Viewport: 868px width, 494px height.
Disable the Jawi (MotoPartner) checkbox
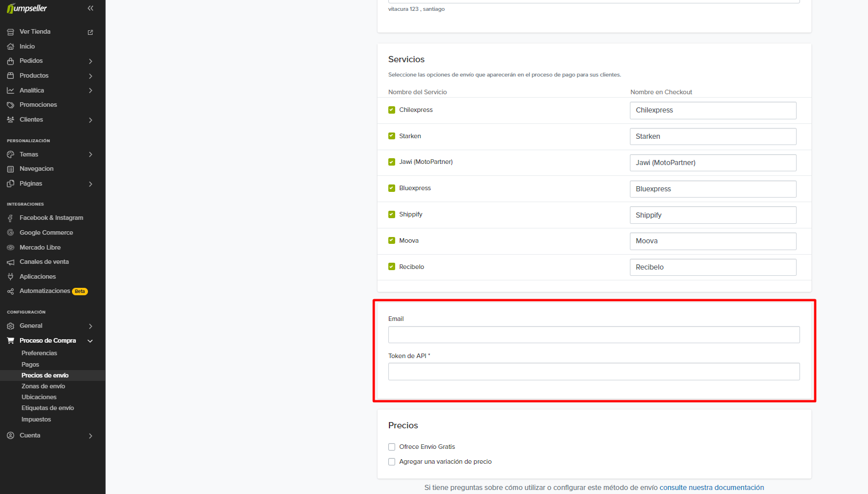click(x=392, y=162)
